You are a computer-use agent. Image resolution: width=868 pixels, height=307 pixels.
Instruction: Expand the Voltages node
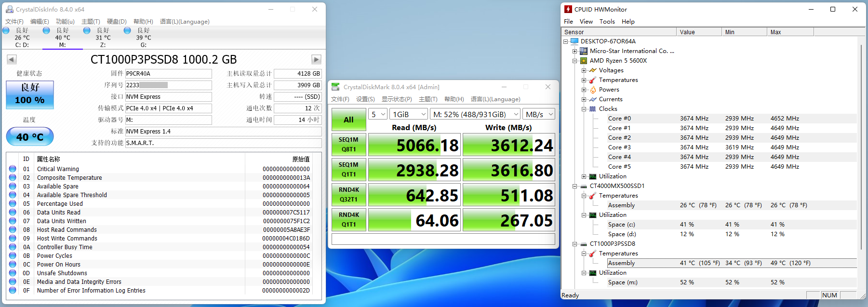(584, 70)
